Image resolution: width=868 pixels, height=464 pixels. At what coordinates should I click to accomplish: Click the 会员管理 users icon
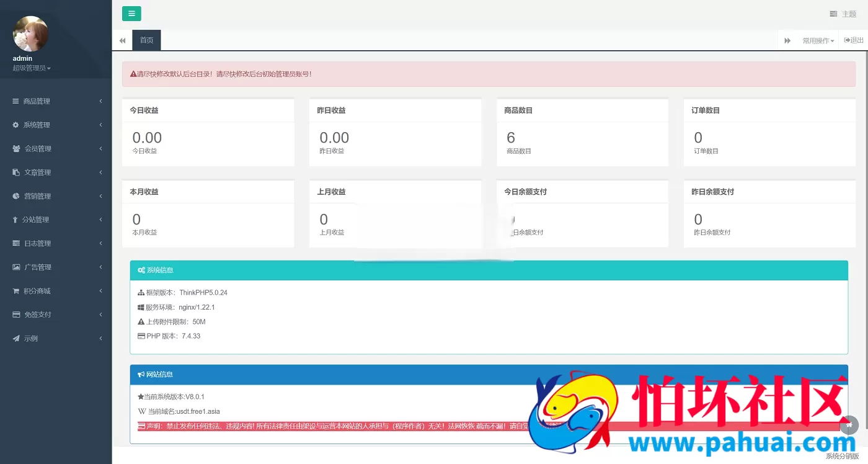[x=16, y=149]
